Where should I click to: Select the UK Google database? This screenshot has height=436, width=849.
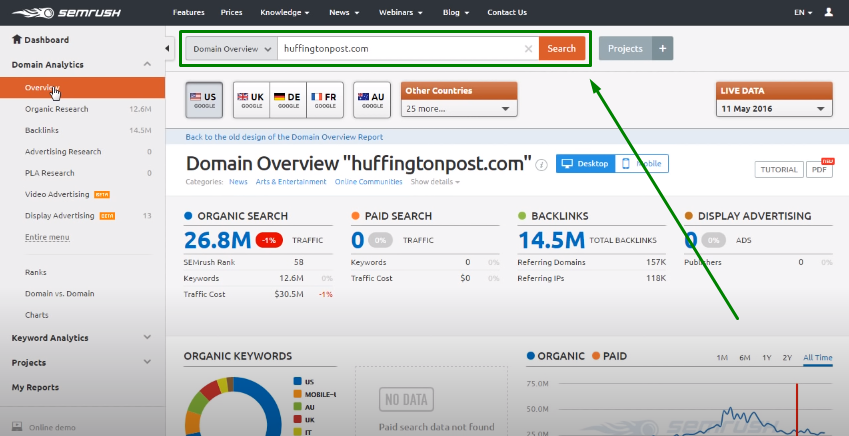pos(251,98)
